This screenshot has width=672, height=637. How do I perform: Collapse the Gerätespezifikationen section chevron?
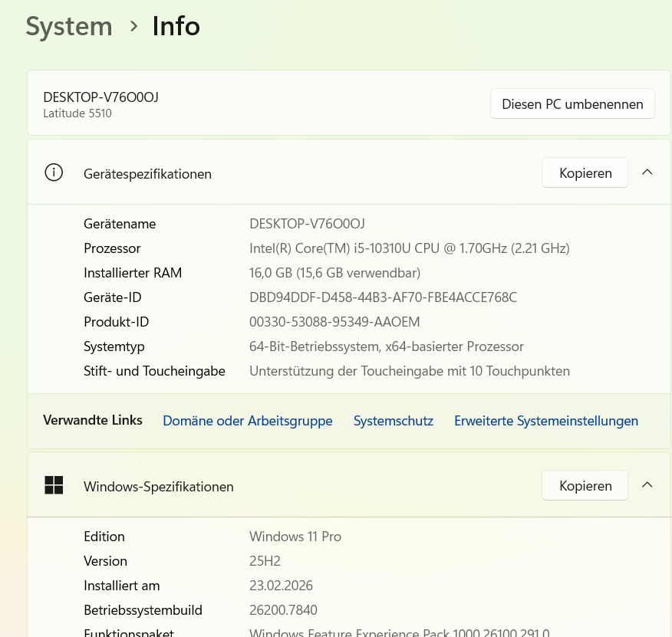point(647,172)
